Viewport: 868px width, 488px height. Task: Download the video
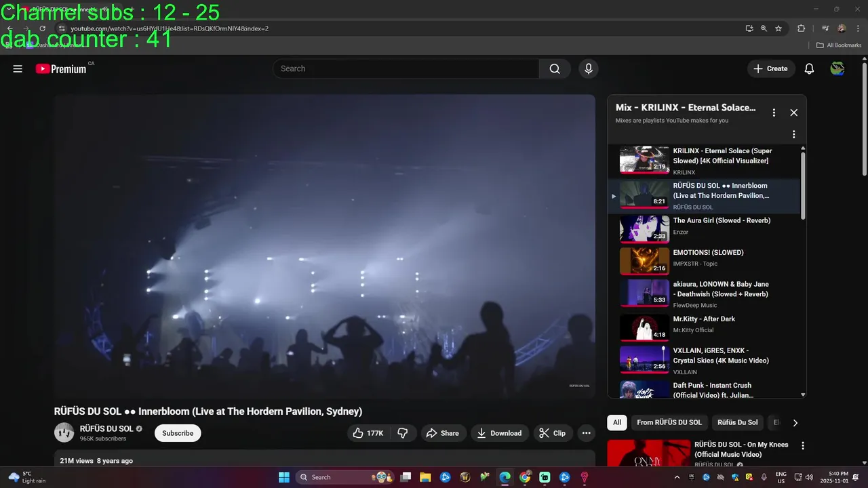click(500, 433)
